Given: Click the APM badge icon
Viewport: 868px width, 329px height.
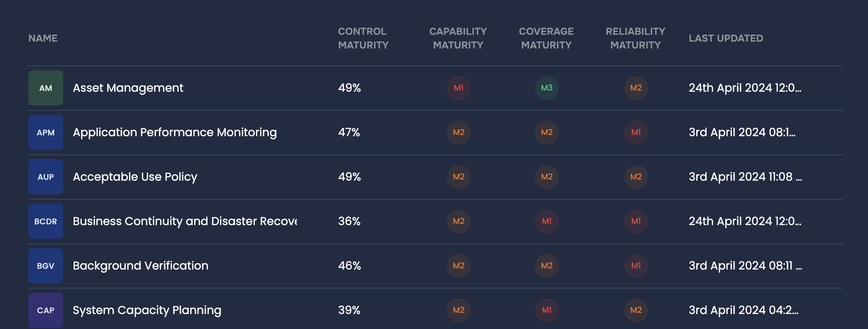Looking at the screenshot, I should pyautogui.click(x=46, y=133).
